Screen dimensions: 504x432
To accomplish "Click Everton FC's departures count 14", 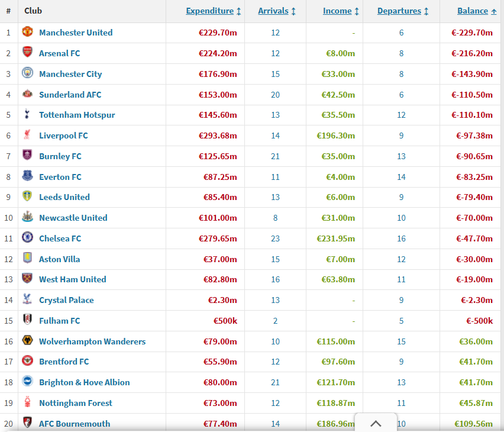I will tap(401, 177).
